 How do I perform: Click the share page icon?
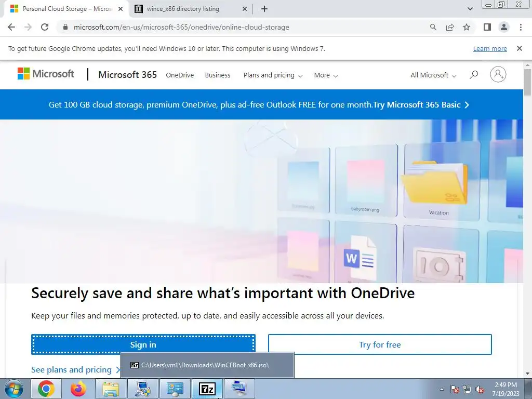click(450, 27)
